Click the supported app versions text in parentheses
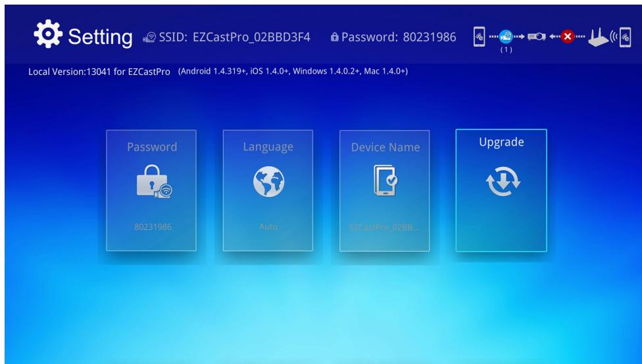The width and height of the screenshot is (642, 364). click(x=293, y=71)
